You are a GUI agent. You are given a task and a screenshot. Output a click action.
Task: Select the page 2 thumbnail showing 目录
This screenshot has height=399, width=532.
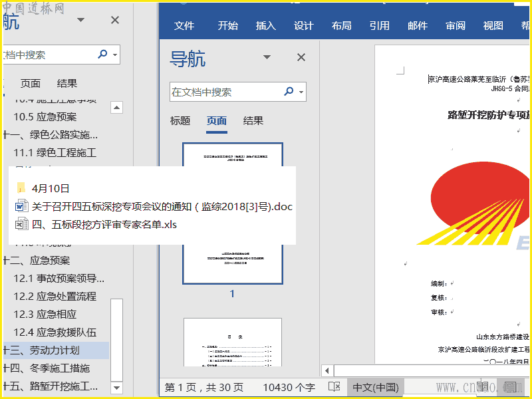[x=233, y=342]
